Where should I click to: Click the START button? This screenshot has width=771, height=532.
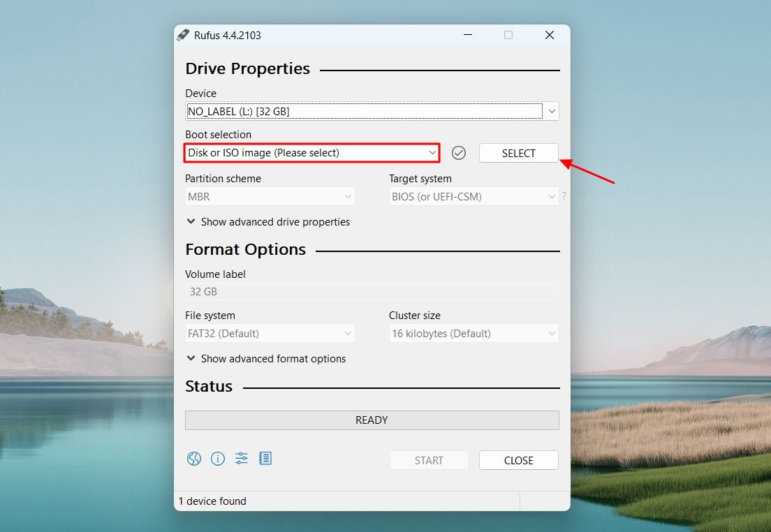(x=429, y=460)
